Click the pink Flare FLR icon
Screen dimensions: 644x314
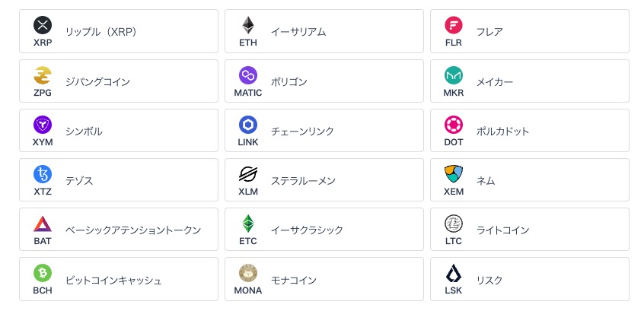(454, 25)
